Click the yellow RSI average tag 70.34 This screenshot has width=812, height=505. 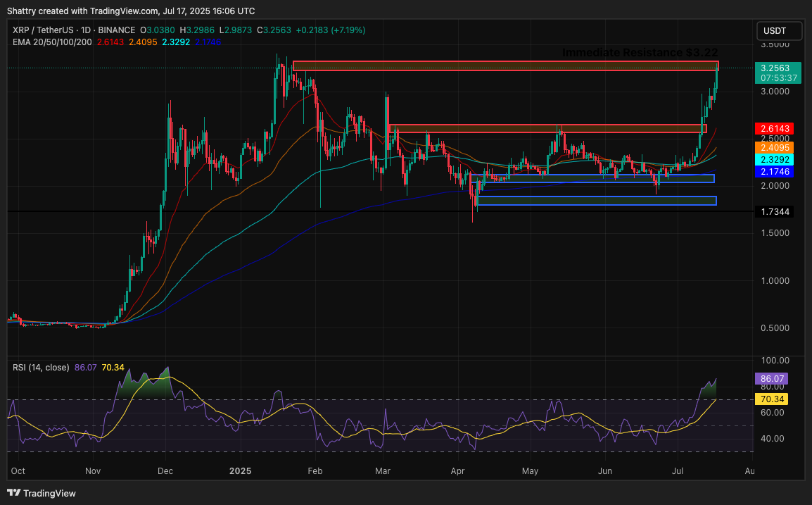tap(770, 399)
